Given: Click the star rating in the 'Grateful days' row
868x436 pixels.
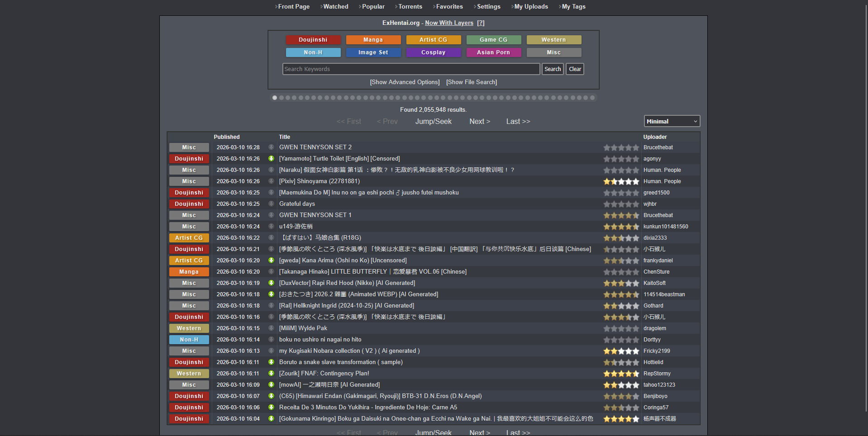Looking at the screenshot, I should pos(621,204).
